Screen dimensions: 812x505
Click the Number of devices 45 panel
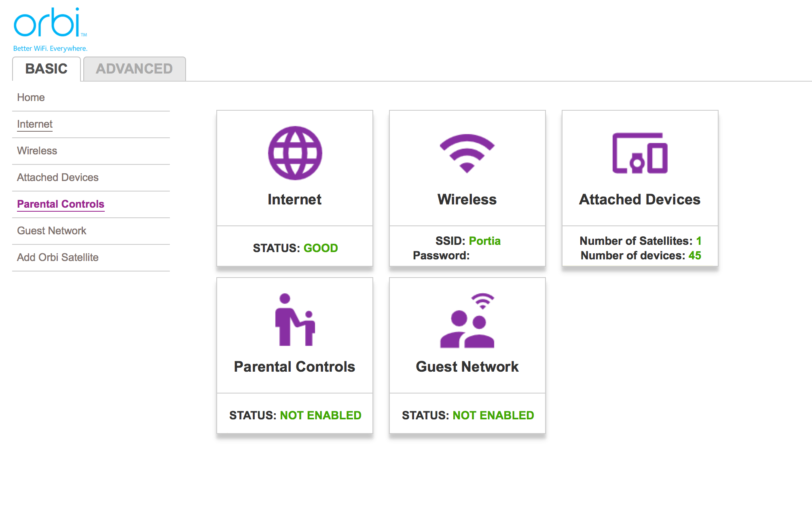(x=640, y=255)
